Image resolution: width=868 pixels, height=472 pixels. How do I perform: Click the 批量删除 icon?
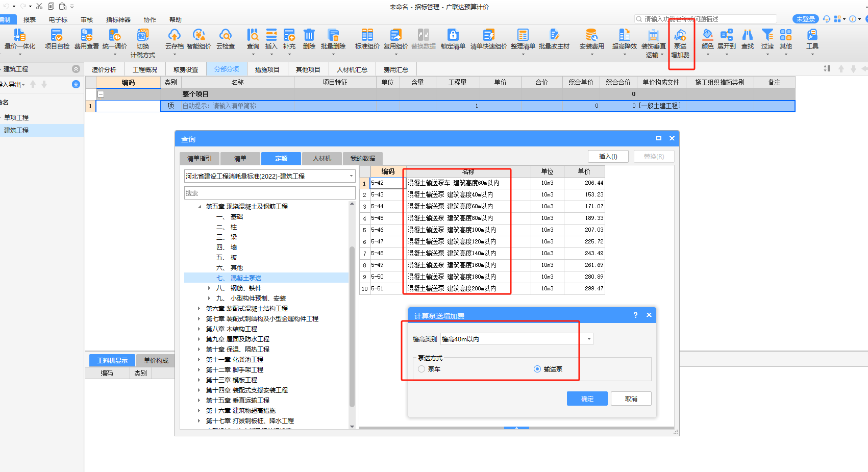(333, 40)
